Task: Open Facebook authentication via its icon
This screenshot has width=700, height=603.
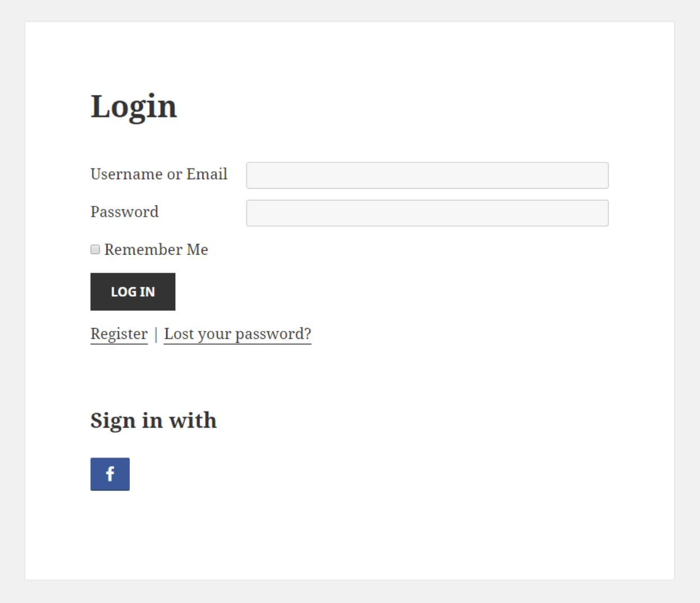Action: tap(110, 474)
